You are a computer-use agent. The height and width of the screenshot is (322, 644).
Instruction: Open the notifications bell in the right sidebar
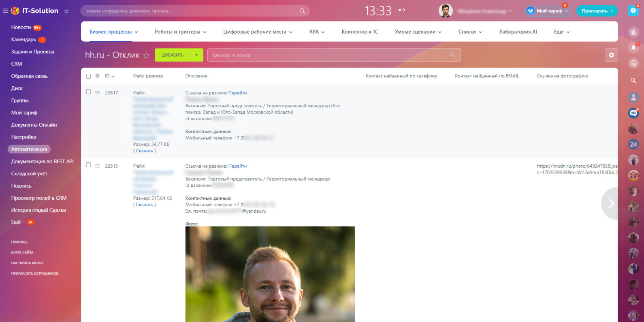(x=633, y=48)
